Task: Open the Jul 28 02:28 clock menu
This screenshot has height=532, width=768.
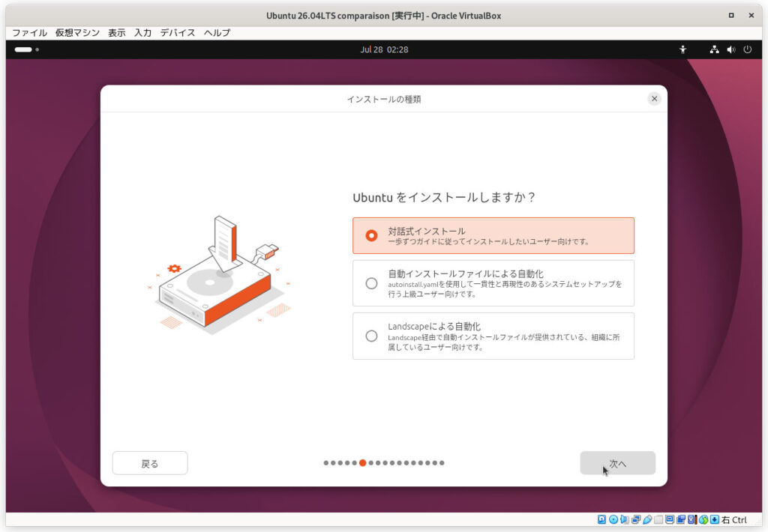Action: (x=384, y=49)
